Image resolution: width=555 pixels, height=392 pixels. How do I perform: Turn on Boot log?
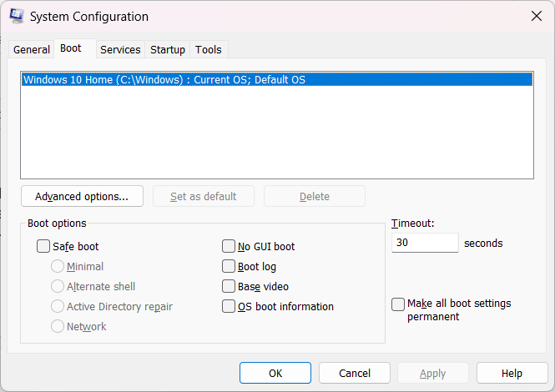(x=229, y=267)
